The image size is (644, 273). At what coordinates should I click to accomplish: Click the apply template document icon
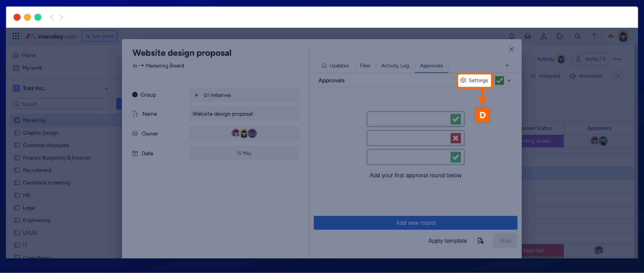coord(480,241)
